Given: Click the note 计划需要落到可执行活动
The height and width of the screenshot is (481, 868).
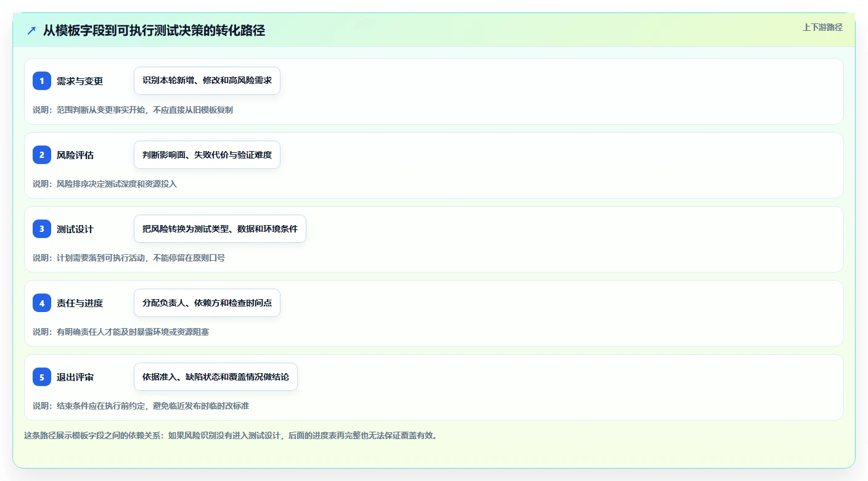Looking at the screenshot, I should (100, 258).
